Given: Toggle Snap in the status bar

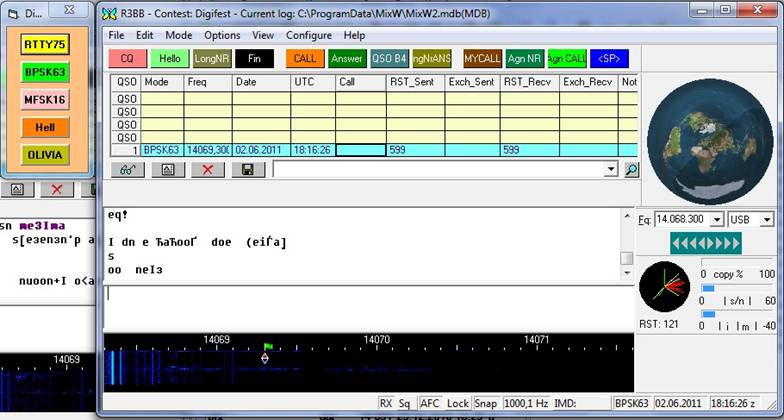Looking at the screenshot, I should coord(486,403).
